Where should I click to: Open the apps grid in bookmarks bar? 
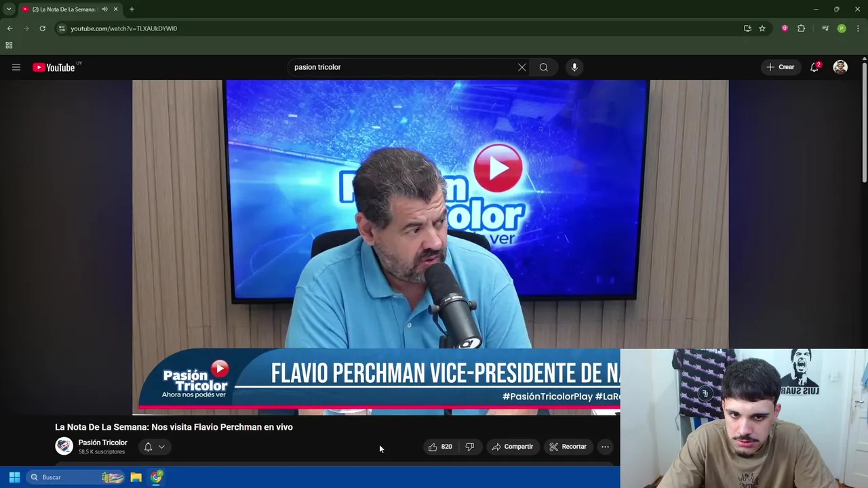click(x=9, y=45)
